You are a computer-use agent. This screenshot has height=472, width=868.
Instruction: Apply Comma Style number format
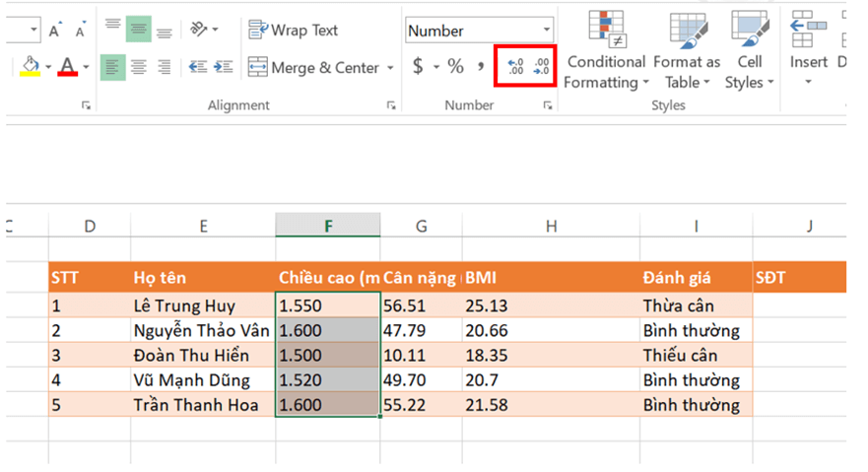click(481, 67)
